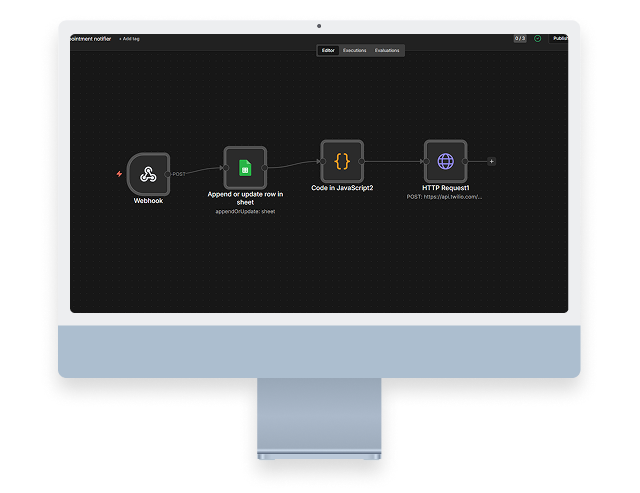The height and width of the screenshot is (493, 640).
Task: Click the 'POST: https://api.twilio.com/...' subtitle
Action: pyautogui.click(x=444, y=197)
